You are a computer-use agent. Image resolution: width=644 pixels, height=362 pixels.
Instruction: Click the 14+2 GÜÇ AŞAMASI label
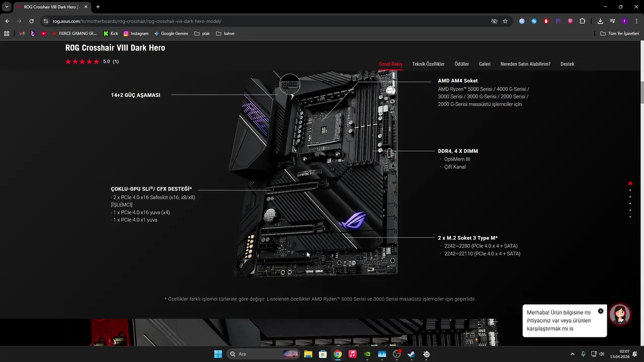click(x=136, y=95)
